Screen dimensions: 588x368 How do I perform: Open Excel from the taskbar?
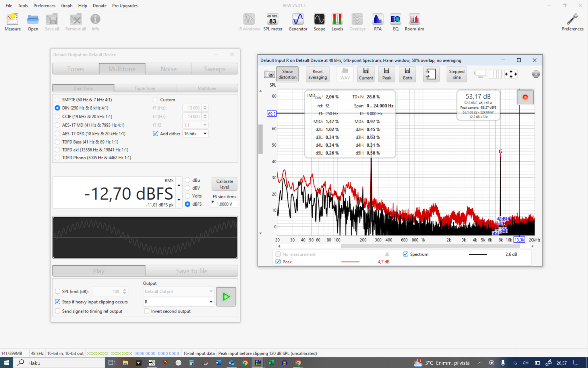coord(271,363)
